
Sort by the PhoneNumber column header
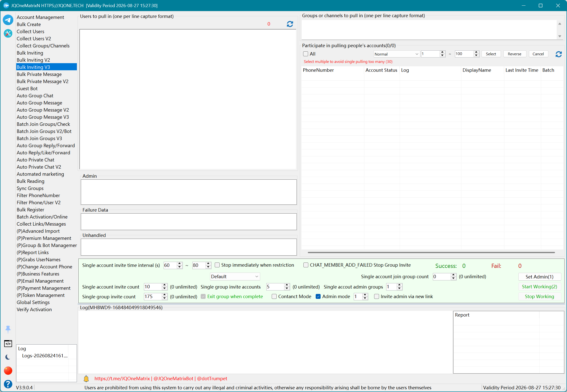(x=333, y=70)
